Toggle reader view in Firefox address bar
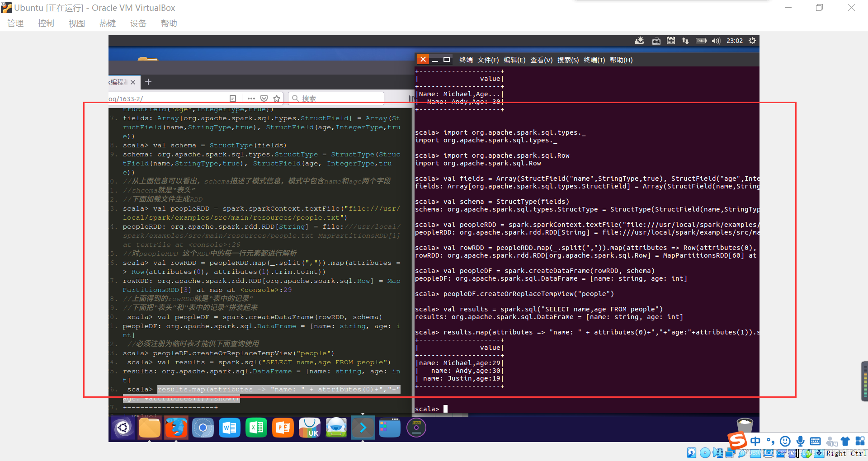The image size is (868, 461). [233, 98]
